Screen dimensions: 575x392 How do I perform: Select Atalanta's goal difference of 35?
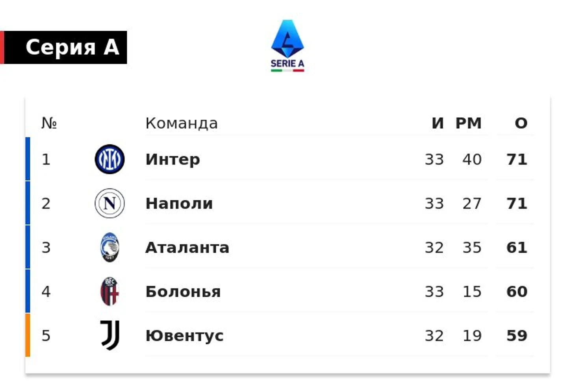pyautogui.click(x=472, y=248)
